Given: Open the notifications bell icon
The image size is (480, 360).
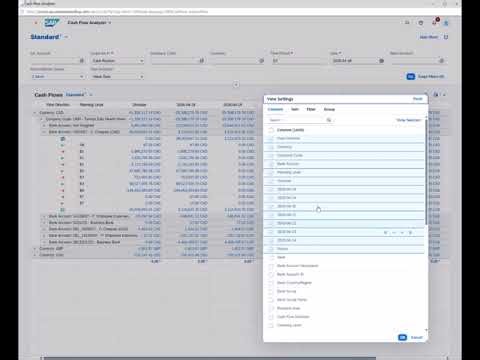Looking at the screenshot, I should pyautogui.click(x=434, y=23).
